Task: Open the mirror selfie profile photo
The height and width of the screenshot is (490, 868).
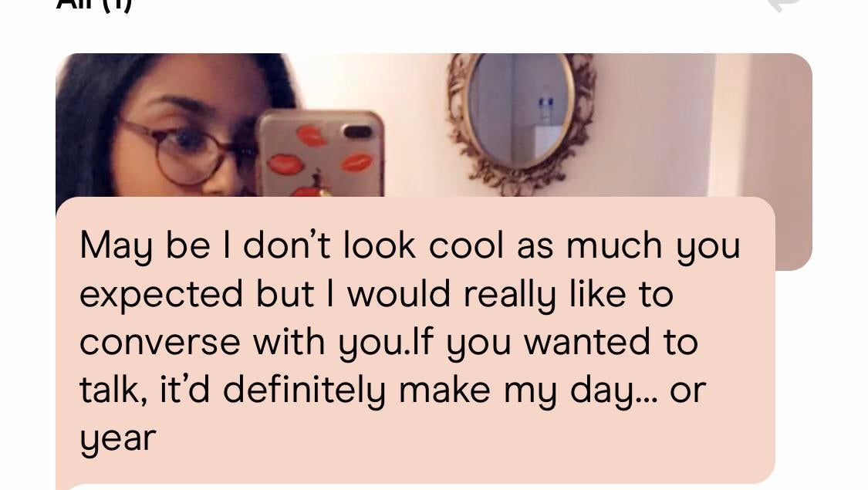Action: (x=432, y=123)
